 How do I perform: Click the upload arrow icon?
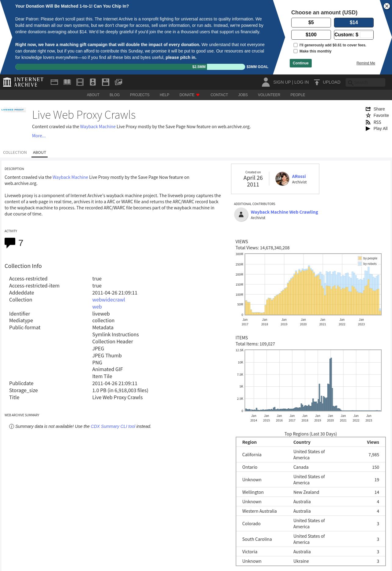[x=317, y=82]
